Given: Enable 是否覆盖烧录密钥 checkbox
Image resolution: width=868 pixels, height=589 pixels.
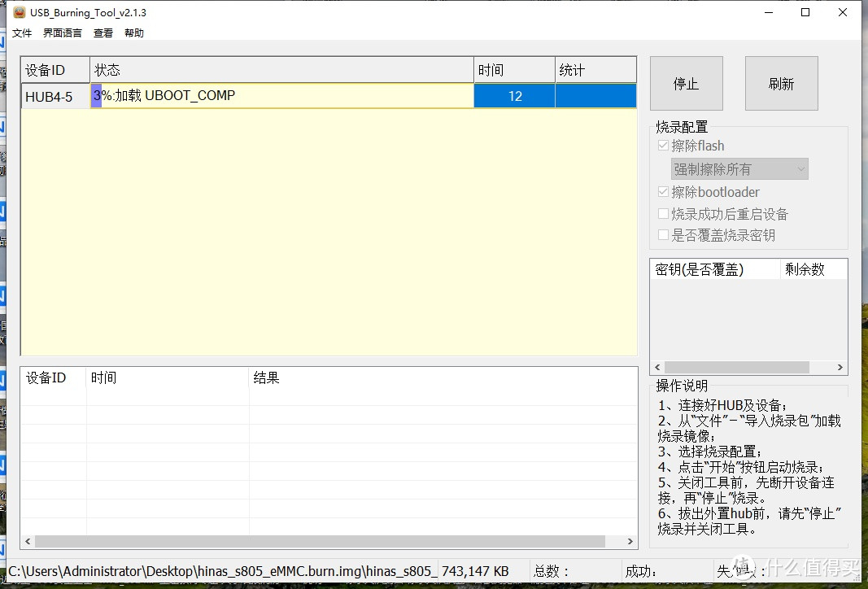Looking at the screenshot, I should [x=664, y=235].
